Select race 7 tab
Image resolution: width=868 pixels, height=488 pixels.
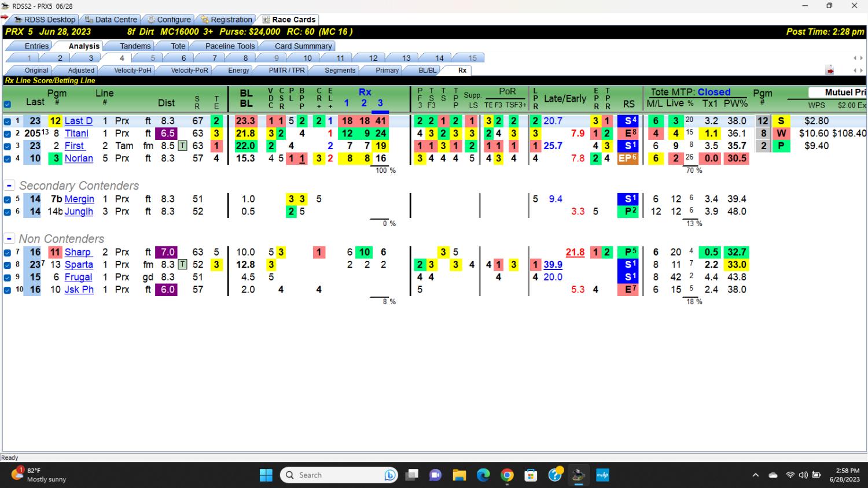click(214, 58)
